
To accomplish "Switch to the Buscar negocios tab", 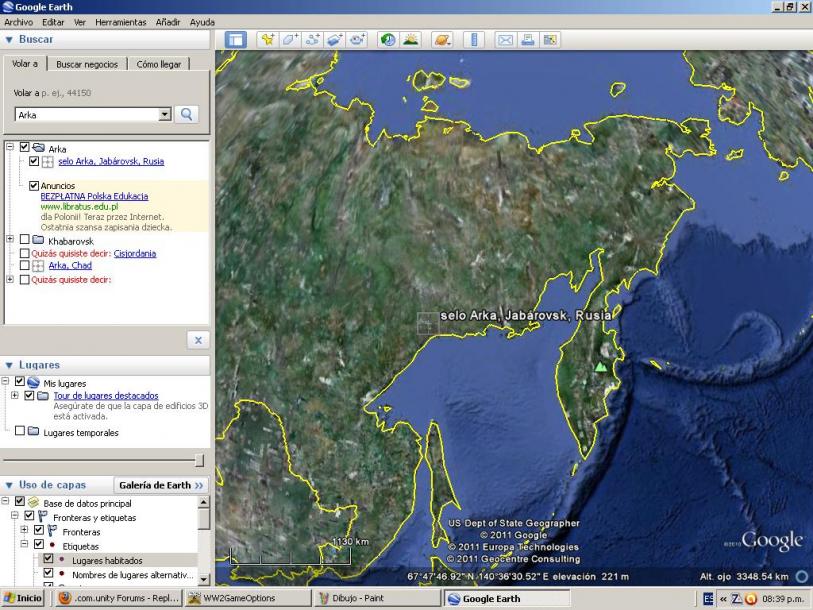I will (88, 64).
